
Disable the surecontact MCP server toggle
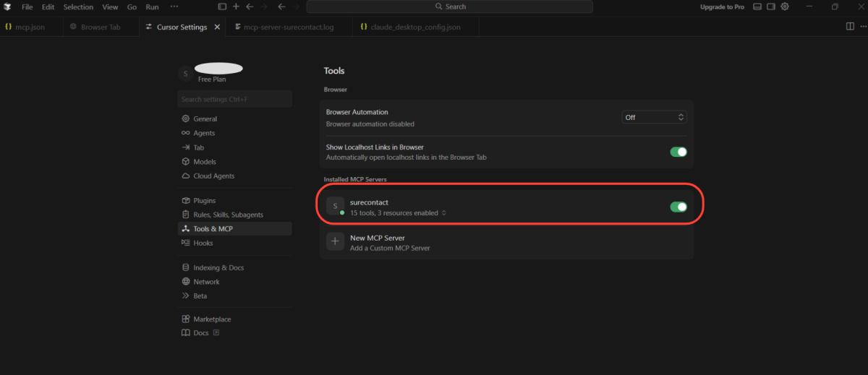(678, 207)
